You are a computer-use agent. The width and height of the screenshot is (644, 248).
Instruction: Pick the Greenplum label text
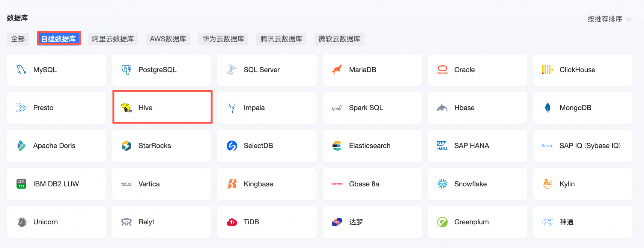click(x=471, y=222)
